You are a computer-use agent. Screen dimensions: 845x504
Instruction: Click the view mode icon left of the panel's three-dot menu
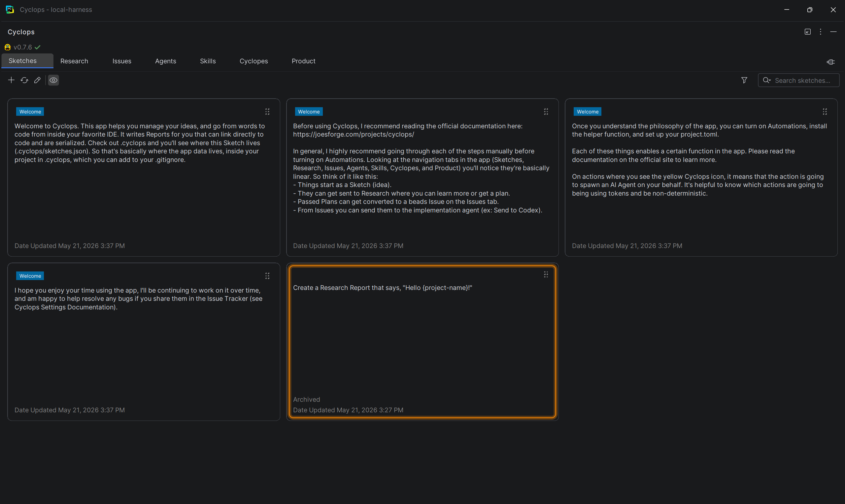(x=808, y=32)
